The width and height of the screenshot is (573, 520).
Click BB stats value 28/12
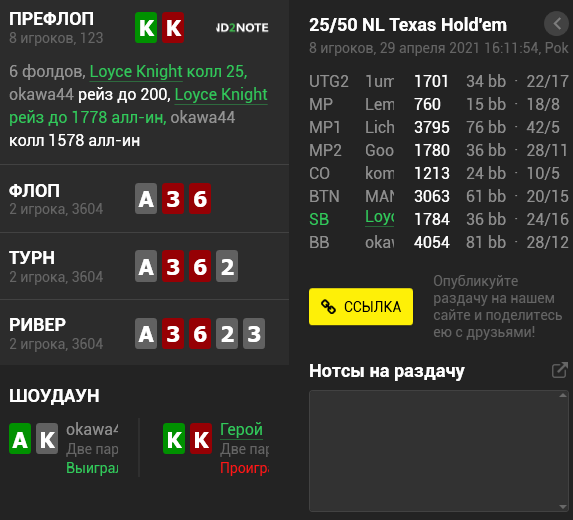[x=547, y=243]
